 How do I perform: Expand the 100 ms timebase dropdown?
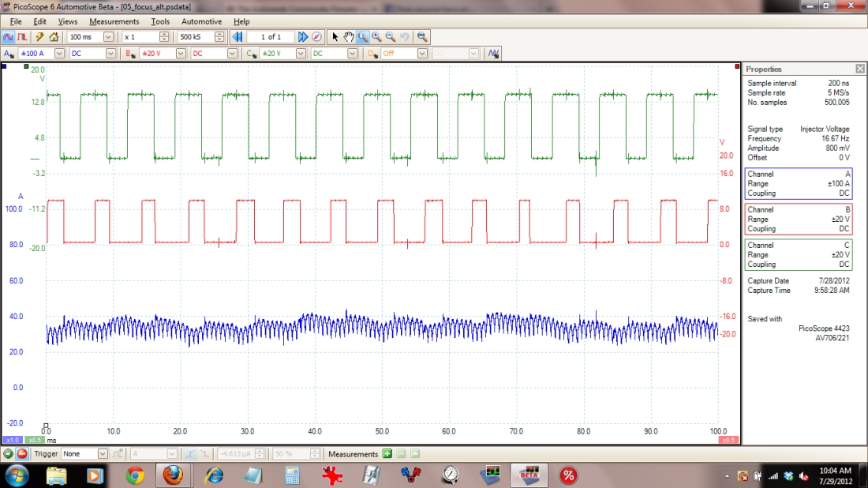(109, 37)
